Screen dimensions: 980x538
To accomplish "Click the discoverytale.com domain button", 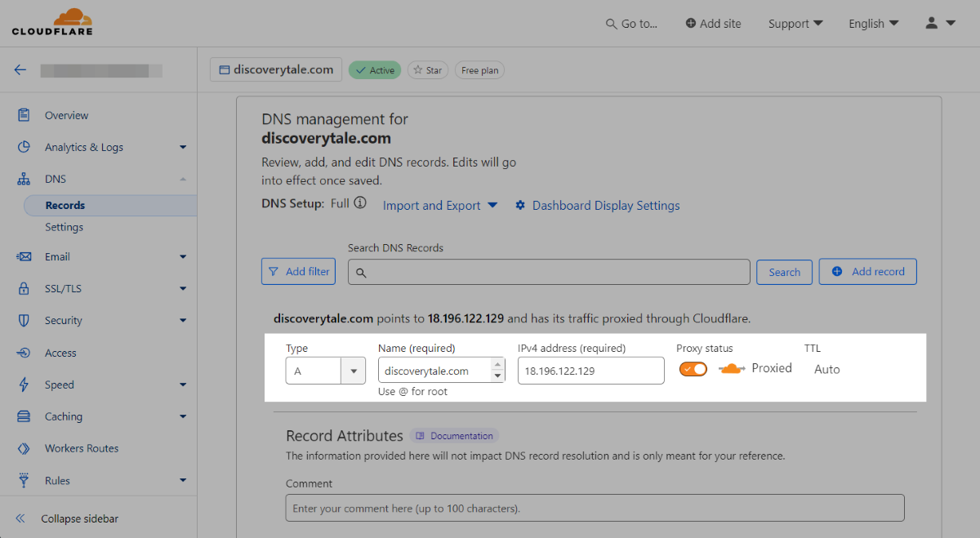I will point(275,69).
